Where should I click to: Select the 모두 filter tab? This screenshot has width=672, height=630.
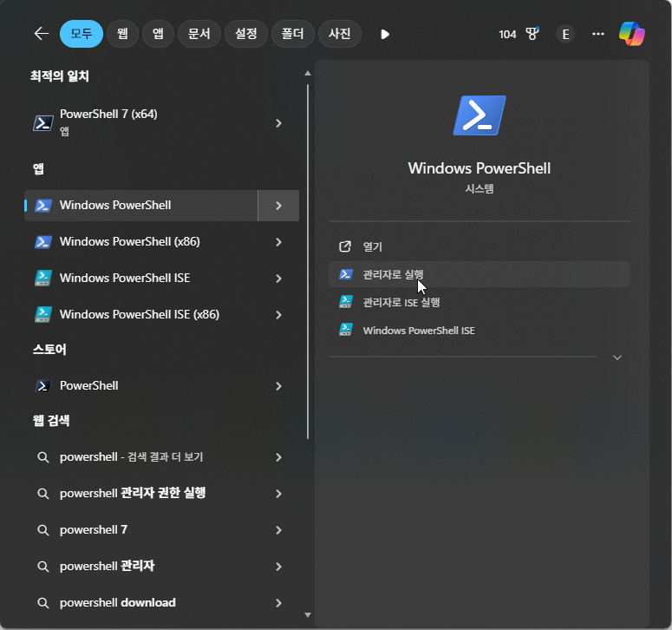(82, 34)
